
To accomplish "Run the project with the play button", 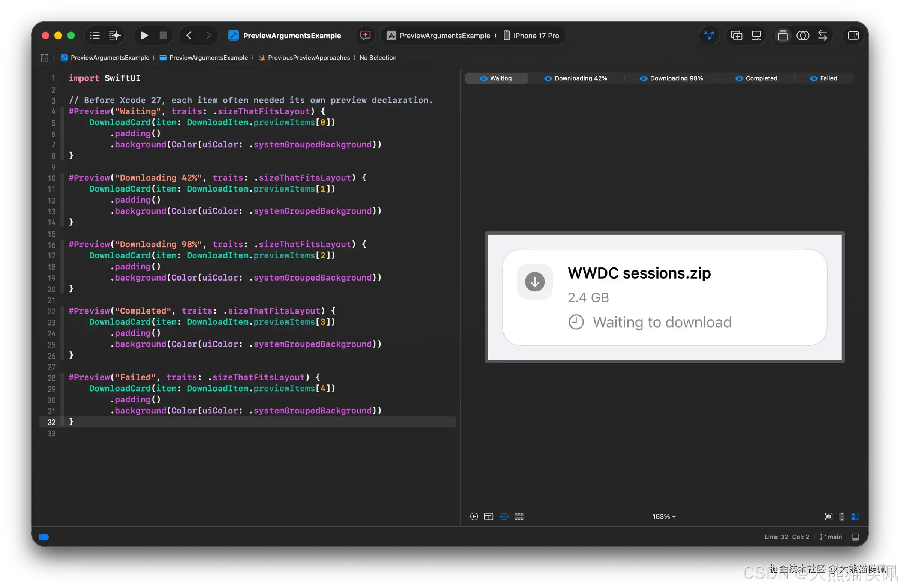I will (x=144, y=36).
